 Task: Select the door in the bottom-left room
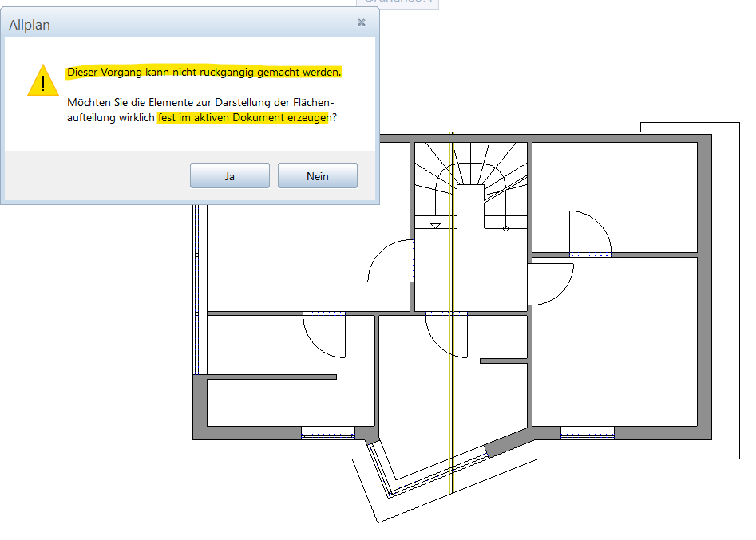coord(323,335)
